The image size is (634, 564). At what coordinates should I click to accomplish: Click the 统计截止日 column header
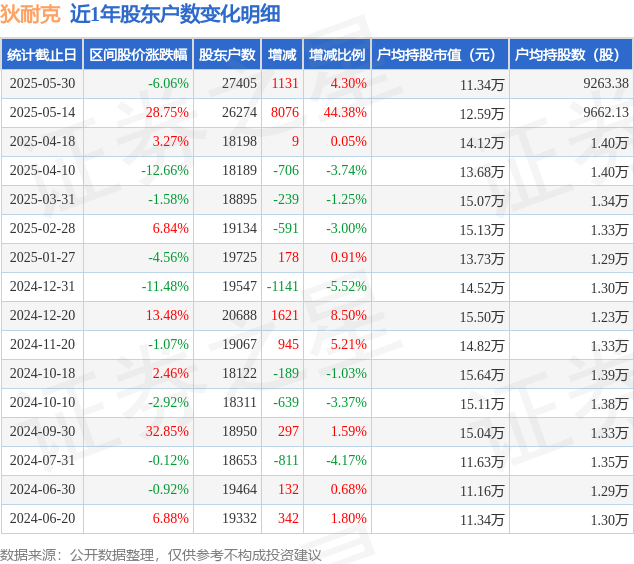point(42,54)
